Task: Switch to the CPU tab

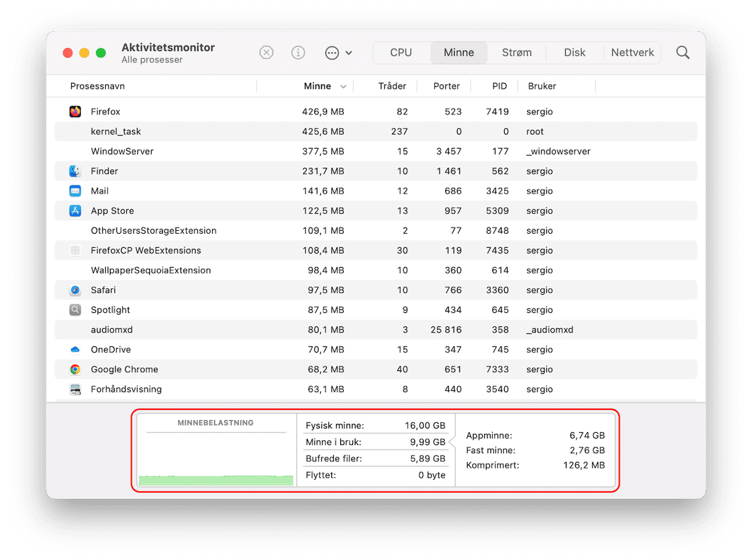Action: pos(401,53)
